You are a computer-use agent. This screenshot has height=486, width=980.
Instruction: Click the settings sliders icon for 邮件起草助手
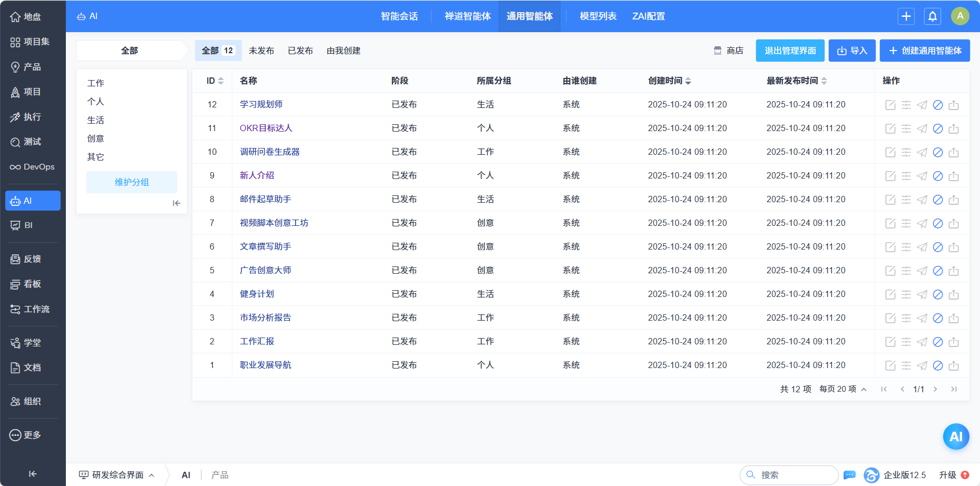click(x=906, y=200)
